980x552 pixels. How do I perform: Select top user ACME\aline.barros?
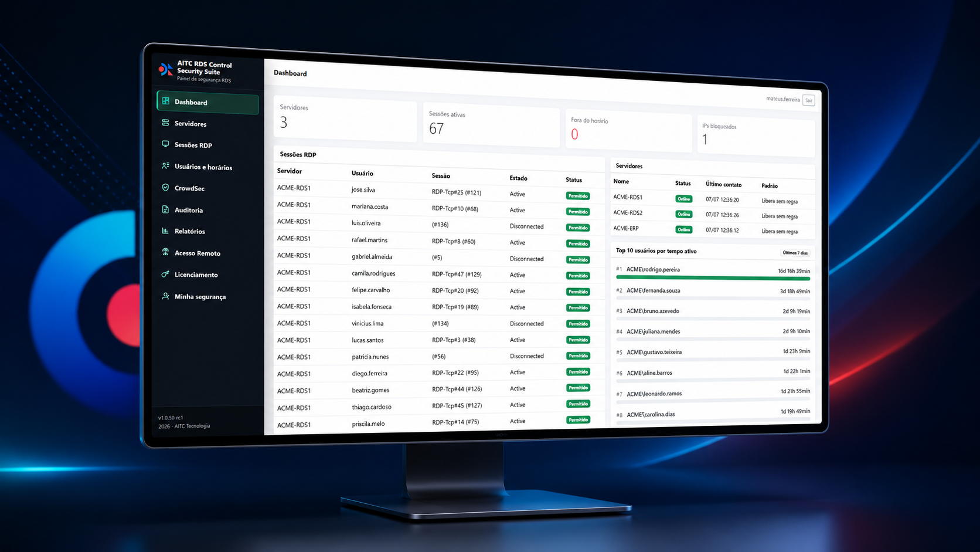tap(649, 373)
